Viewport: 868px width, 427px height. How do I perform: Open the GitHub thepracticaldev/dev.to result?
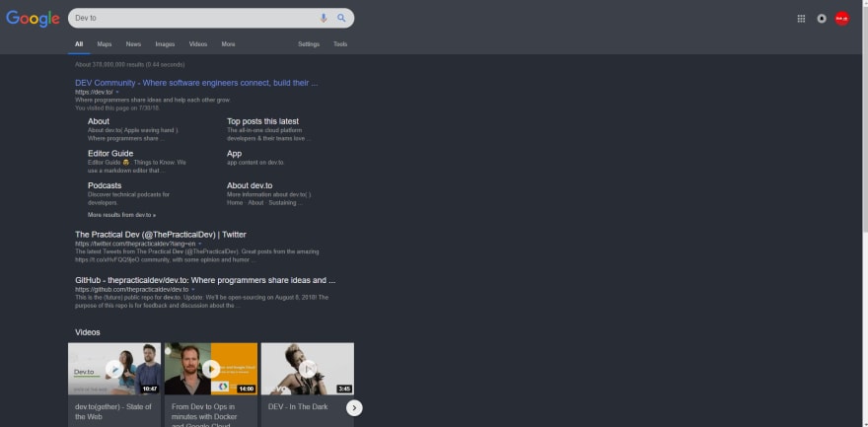tap(205, 280)
